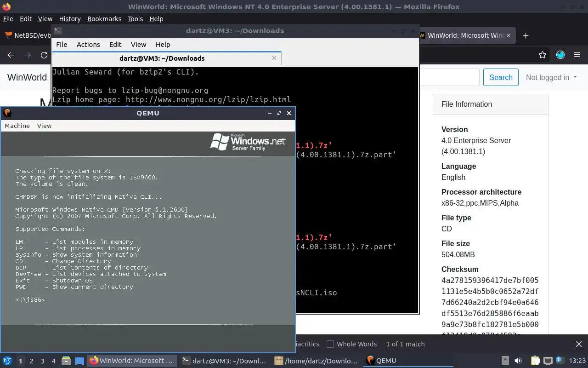The height and width of the screenshot is (368, 588).
Task: Click the WinWorld Search button
Action: (x=501, y=77)
